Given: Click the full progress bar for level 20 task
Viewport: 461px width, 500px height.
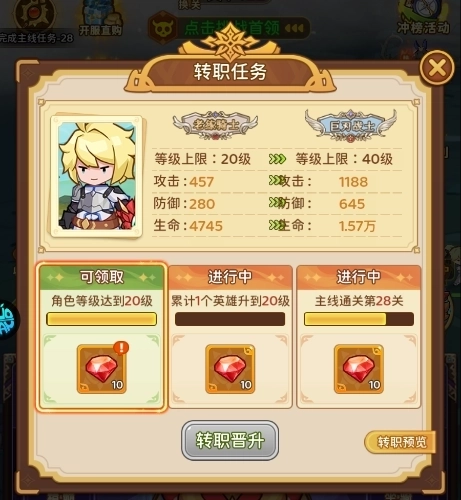Looking at the screenshot, I should pos(102,319).
